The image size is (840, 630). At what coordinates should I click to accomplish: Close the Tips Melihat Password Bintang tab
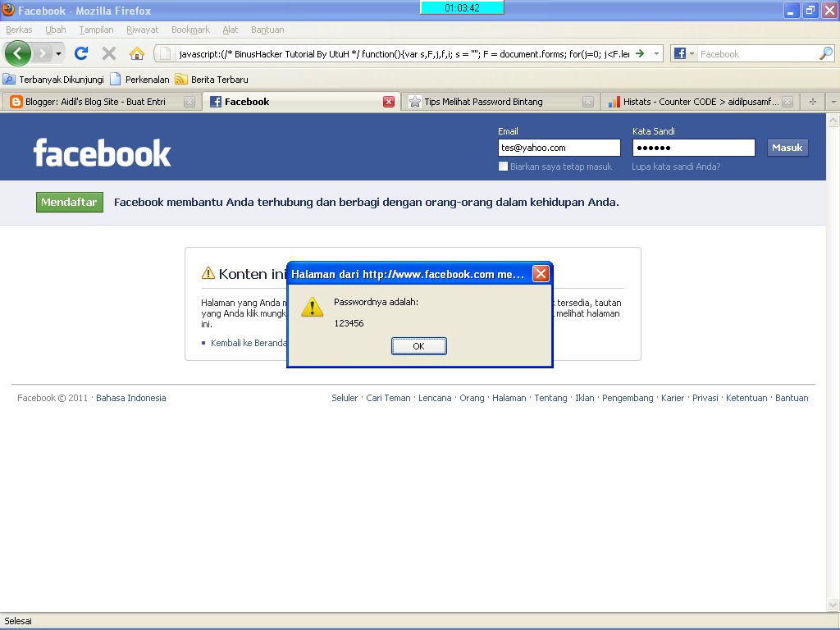point(587,102)
